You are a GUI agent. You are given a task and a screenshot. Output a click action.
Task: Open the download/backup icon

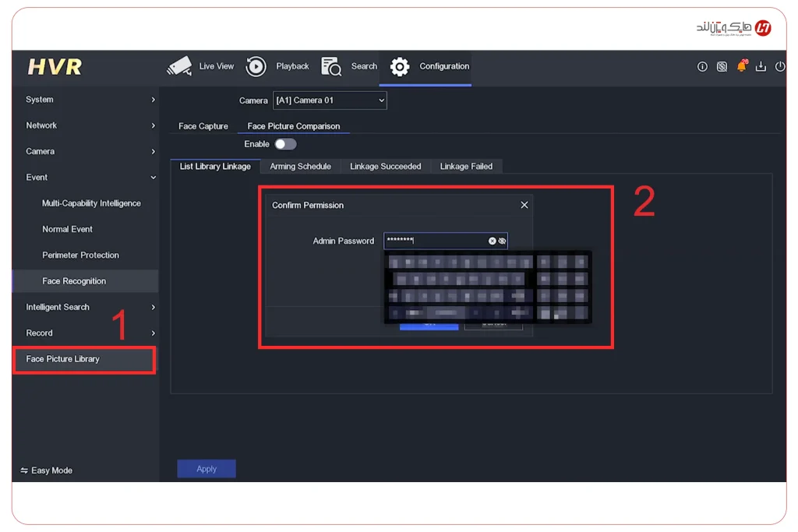tap(761, 67)
